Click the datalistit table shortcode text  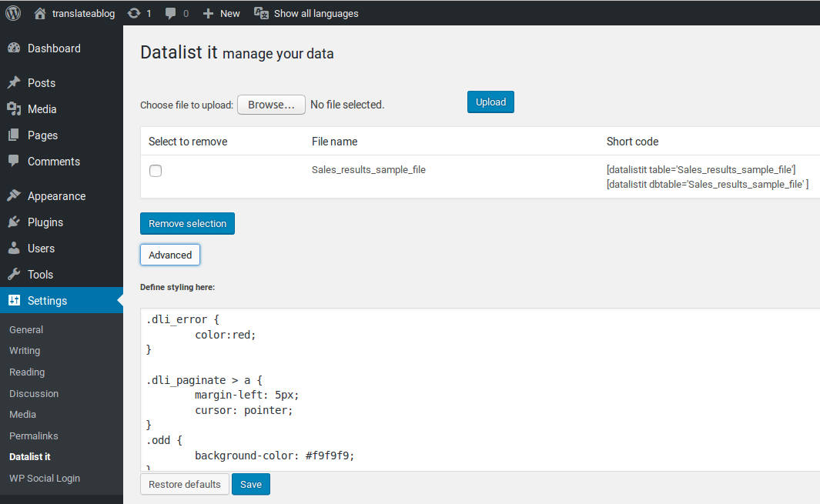[701, 169]
